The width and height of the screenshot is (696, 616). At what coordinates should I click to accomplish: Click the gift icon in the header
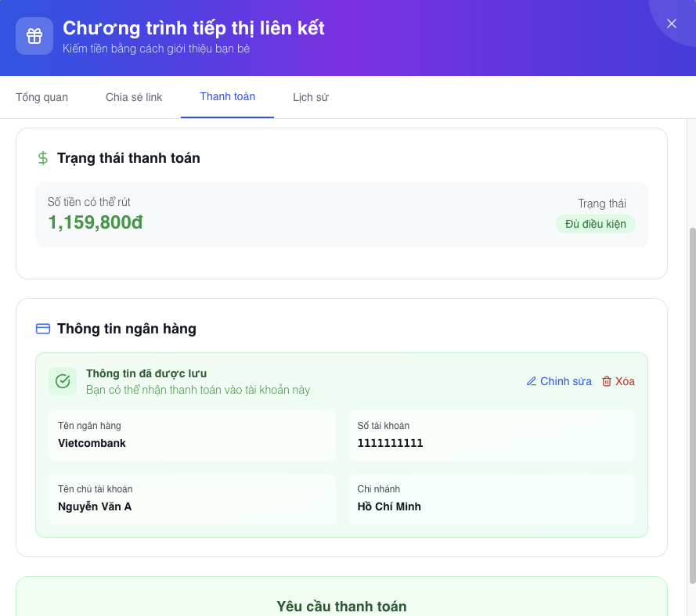coord(34,36)
